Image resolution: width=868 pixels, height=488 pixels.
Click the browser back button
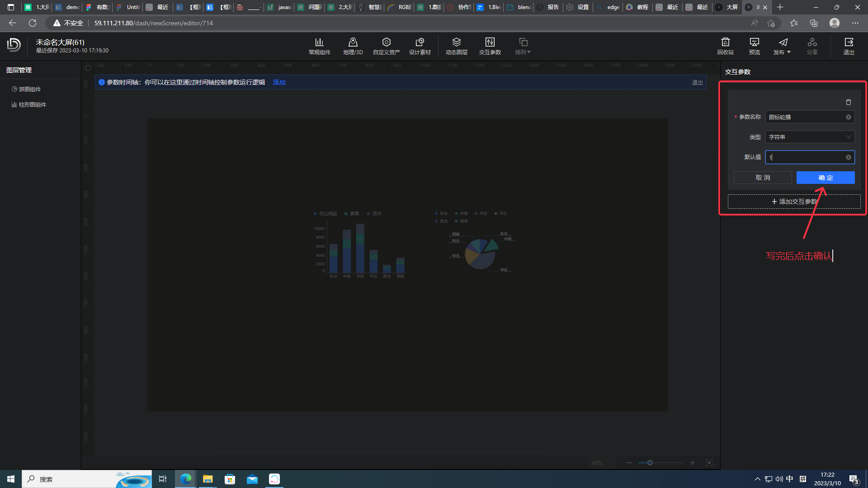pos(13,23)
